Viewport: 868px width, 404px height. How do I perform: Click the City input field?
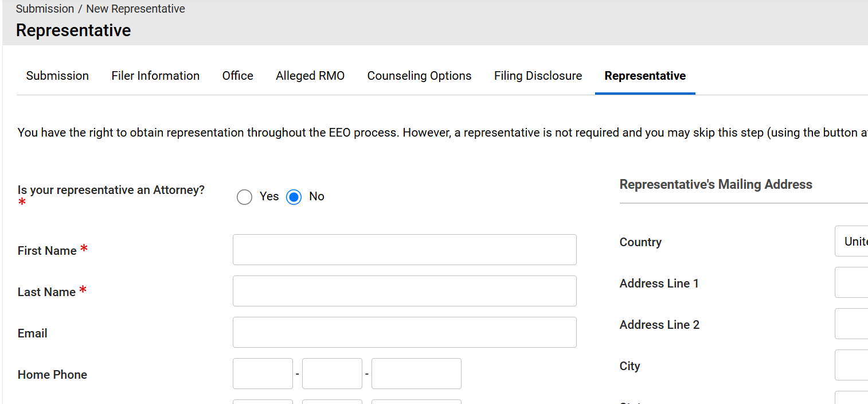pos(852,366)
